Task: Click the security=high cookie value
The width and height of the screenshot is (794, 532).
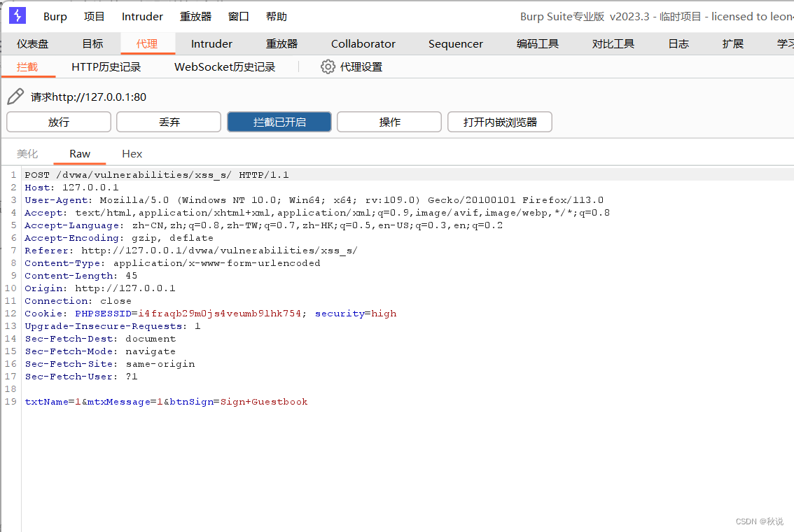Action: pos(356,314)
